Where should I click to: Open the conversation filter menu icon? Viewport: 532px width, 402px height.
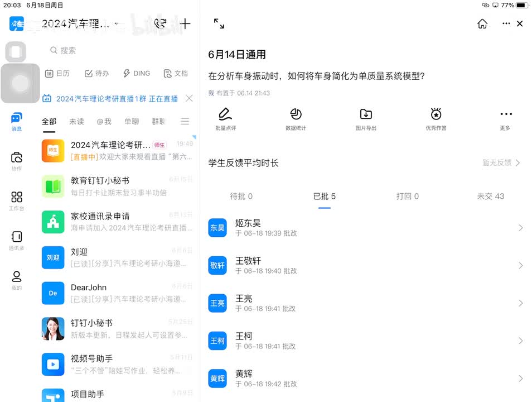pos(185,121)
